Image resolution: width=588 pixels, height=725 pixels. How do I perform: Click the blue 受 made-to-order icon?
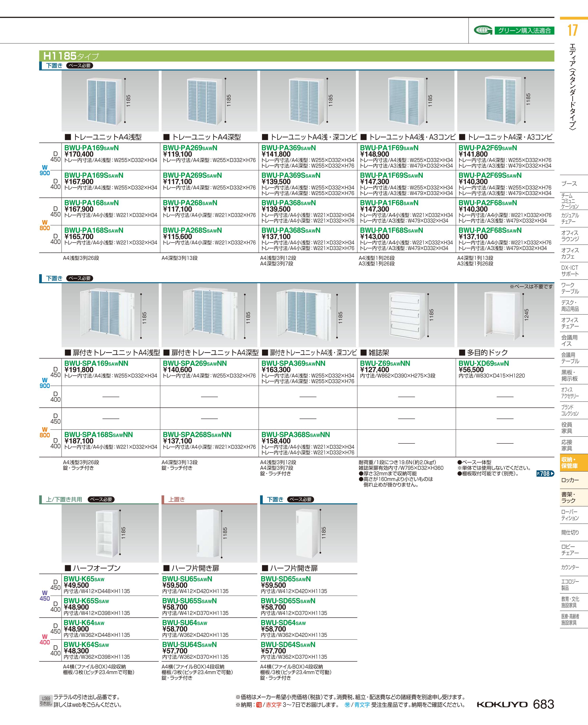(347, 705)
